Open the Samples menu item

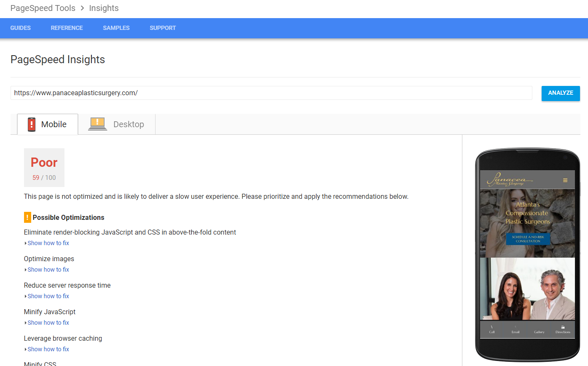[116, 28]
